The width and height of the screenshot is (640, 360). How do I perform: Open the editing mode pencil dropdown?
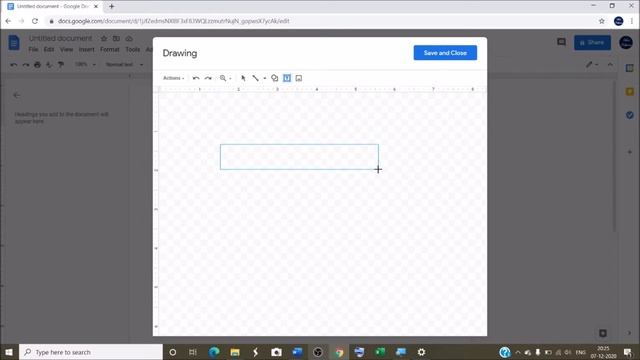tap(591, 64)
